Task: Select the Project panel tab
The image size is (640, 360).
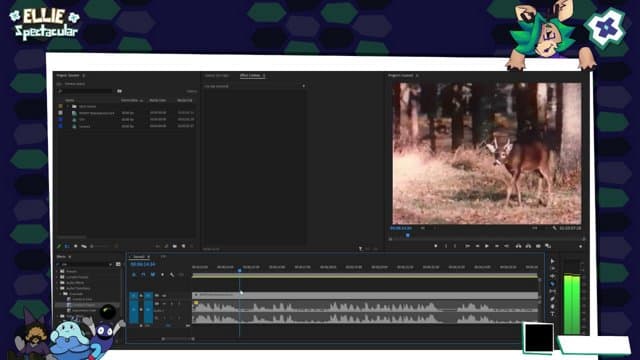Action: [68, 76]
